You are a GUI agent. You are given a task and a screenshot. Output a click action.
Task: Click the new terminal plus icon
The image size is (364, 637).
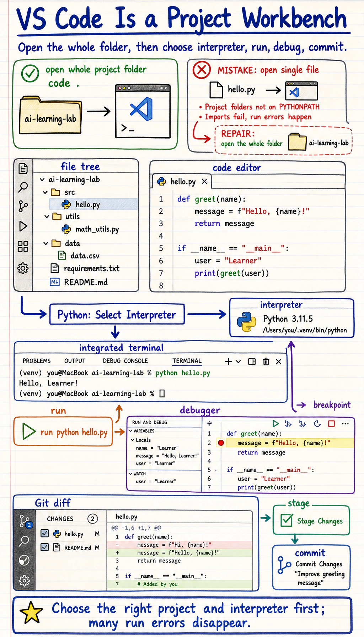228,362
